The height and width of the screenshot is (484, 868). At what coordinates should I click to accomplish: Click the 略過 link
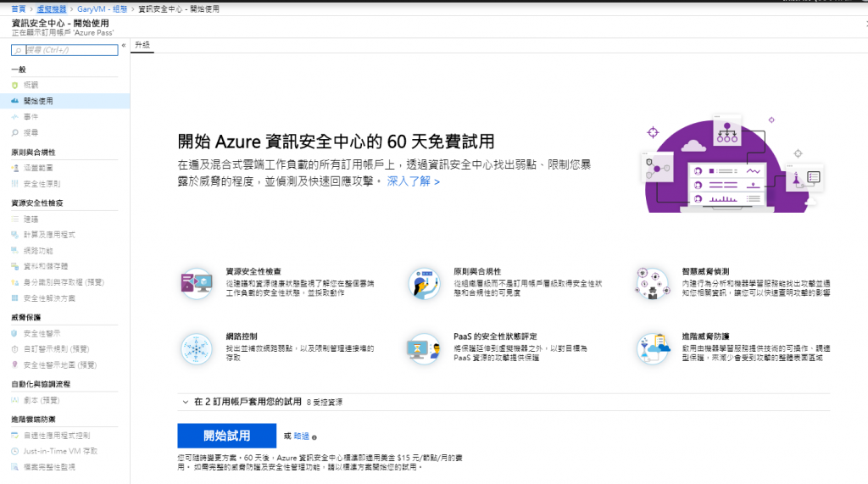pyautogui.click(x=302, y=437)
